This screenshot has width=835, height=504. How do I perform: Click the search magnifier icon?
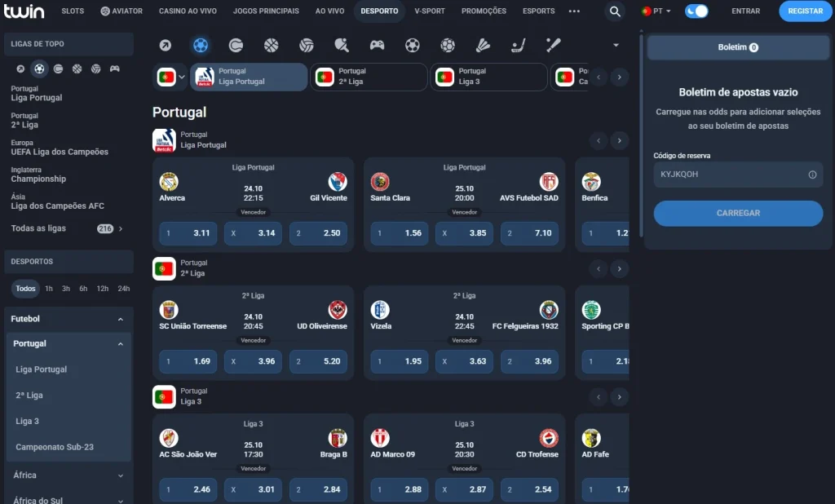coord(615,11)
